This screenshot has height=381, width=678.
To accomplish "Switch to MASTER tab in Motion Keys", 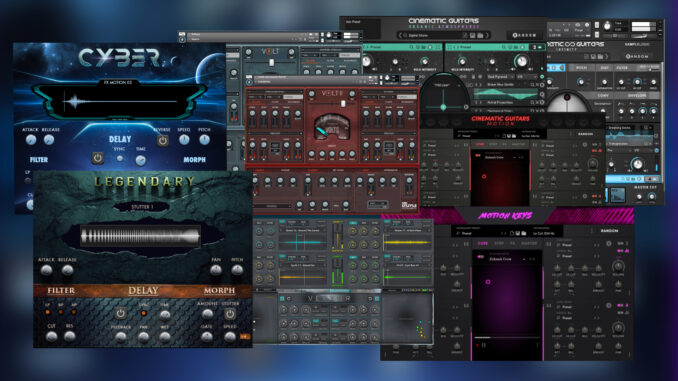I will click(529, 243).
